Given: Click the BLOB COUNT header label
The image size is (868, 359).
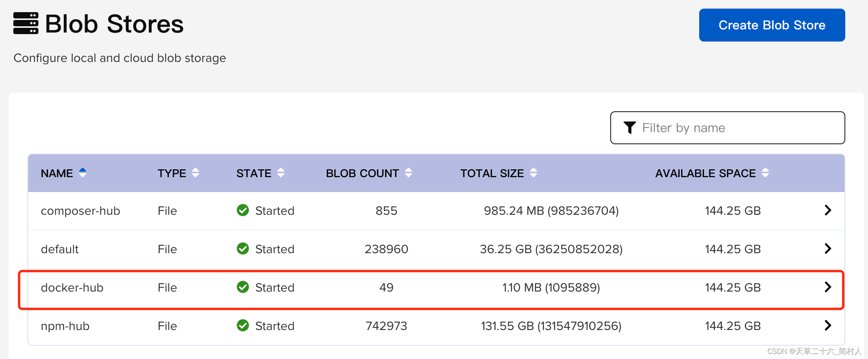Looking at the screenshot, I should (x=362, y=173).
